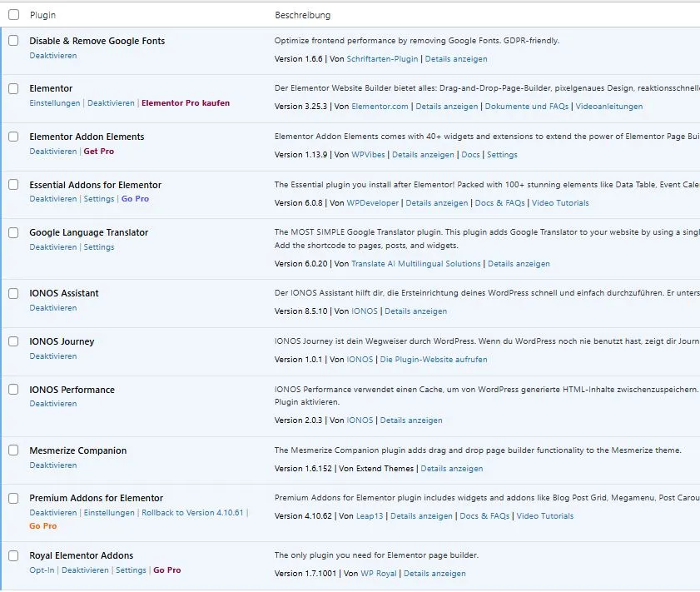Viewport: 700px width, 592px height.
Task: Deactivate IONOS Journey plugin
Action: pyautogui.click(x=53, y=356)
